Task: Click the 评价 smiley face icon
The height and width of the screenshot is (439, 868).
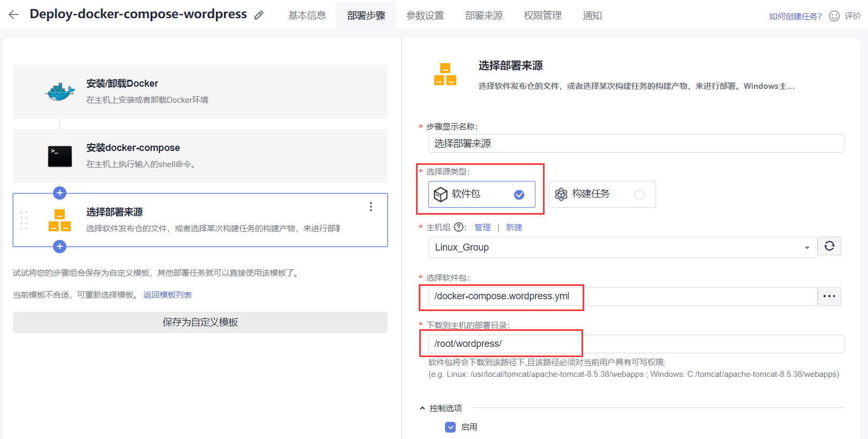Action: click(834, 16)
